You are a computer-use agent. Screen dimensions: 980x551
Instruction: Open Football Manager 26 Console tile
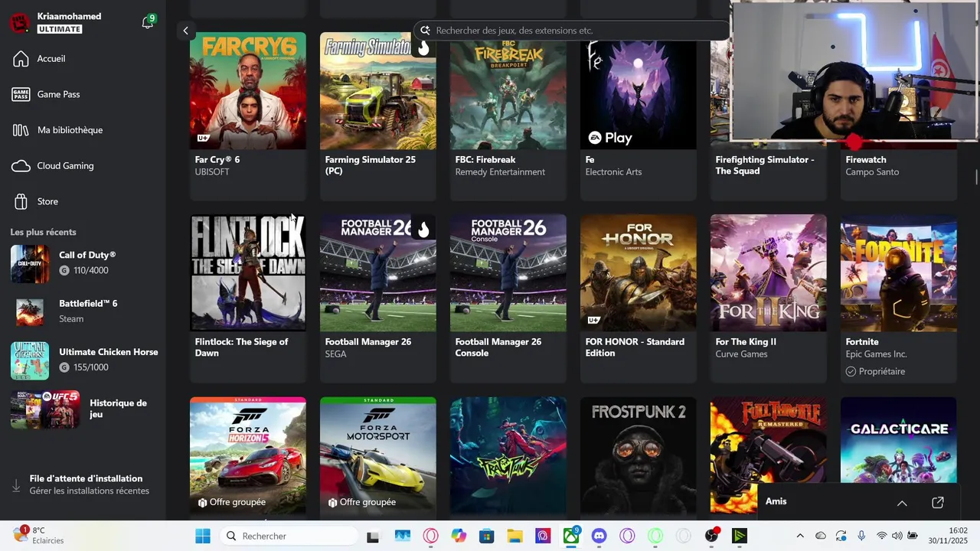click(x=508, y=298)
